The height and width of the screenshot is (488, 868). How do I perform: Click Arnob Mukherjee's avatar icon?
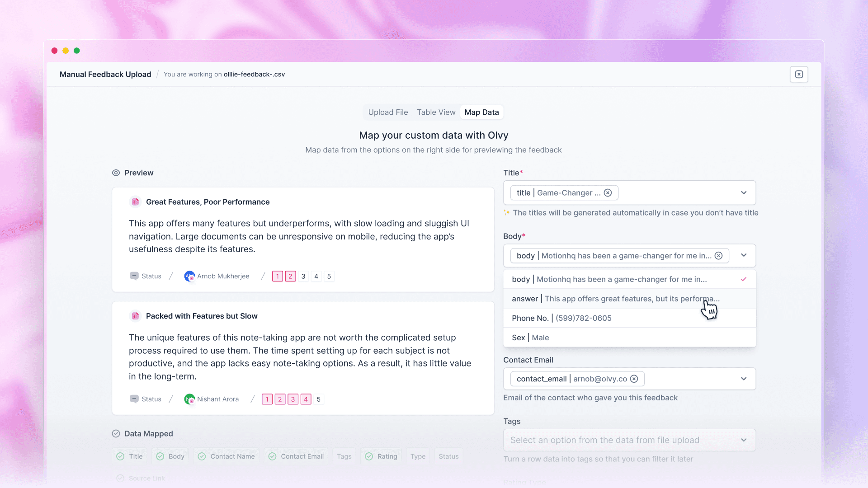point(189,276)
